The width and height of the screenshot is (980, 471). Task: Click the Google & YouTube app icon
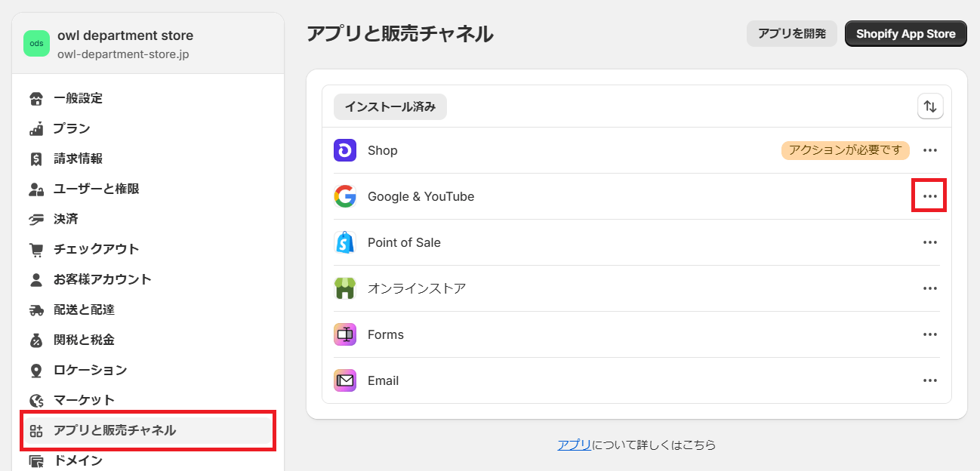(x=345, y=196)
